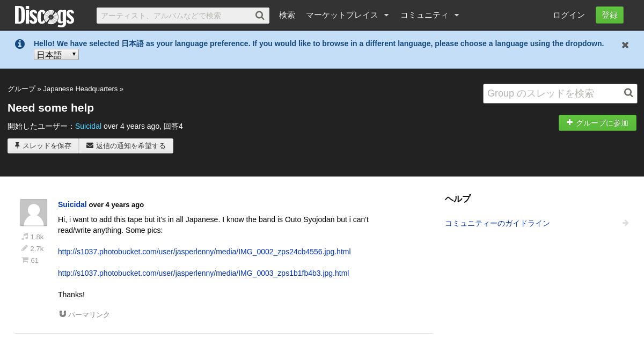Click 返信の通知を希望する button
Screen dimensions: 644x338
tap(126, 146)
